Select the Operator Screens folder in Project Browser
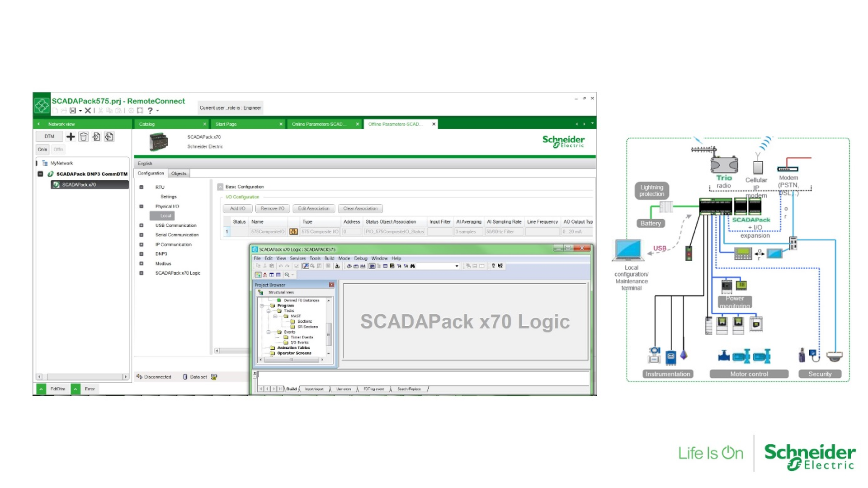 [294, 353]
